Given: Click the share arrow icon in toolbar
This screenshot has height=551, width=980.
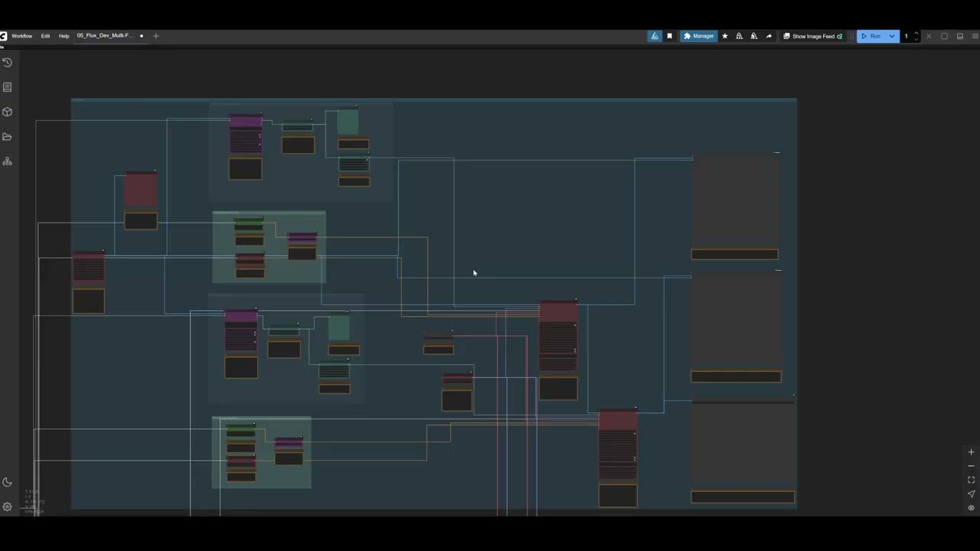Looking at the screenshot, I should pyautogui.click(x=769, y=36).
